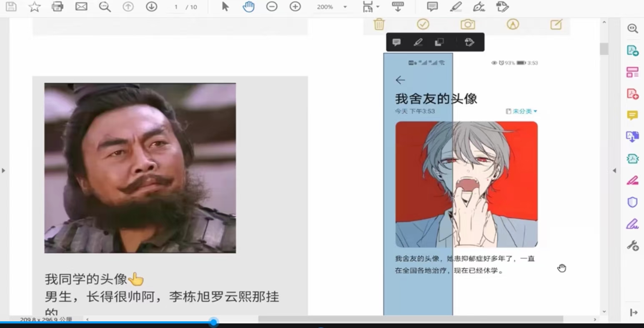Open the create PDF tool in sidebar
644x328 pixels.
[x=632, y=94]
